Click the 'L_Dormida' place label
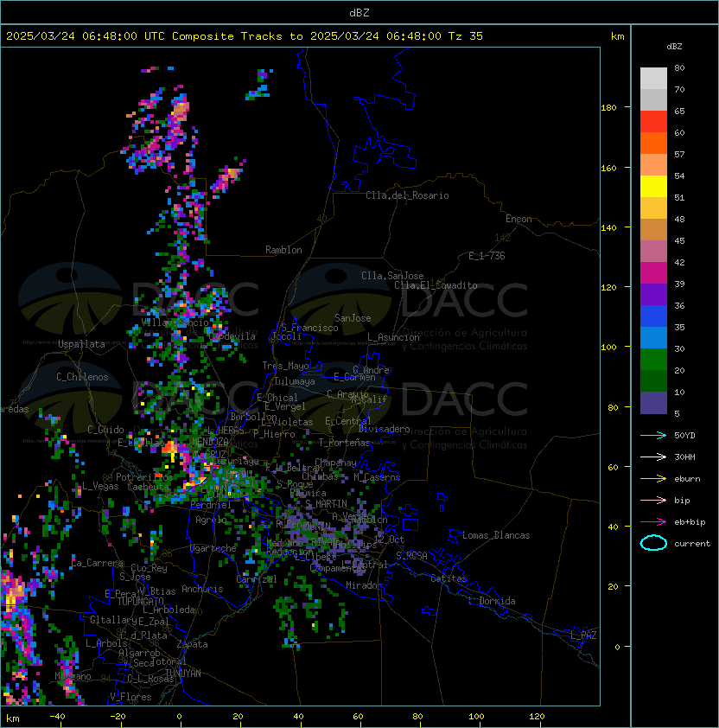Viewport: 719px width, 728px height. 492,601
